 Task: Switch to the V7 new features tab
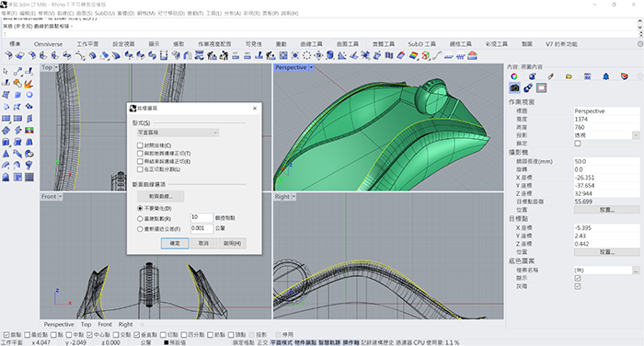coord(561,44)
